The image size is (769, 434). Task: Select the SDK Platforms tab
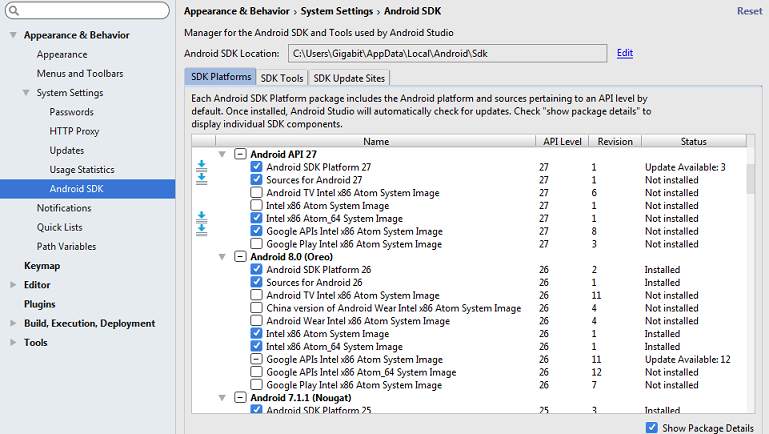tap(221, 77)
